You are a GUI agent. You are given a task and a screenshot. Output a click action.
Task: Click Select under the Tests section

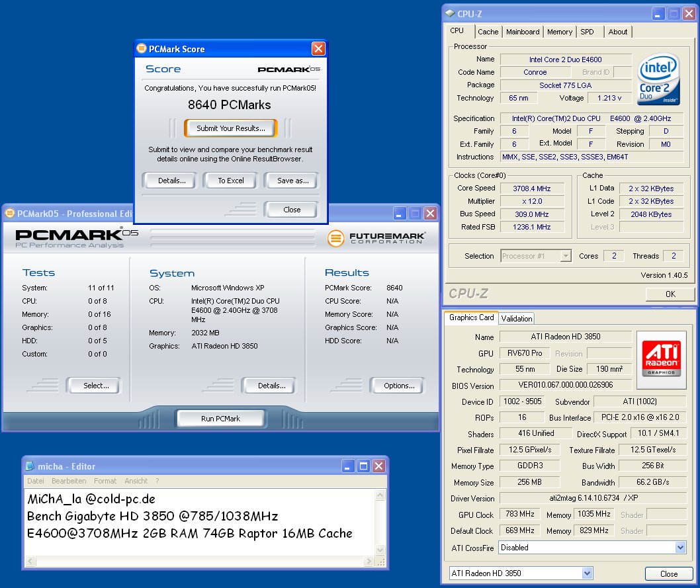[x=95, y=386]
